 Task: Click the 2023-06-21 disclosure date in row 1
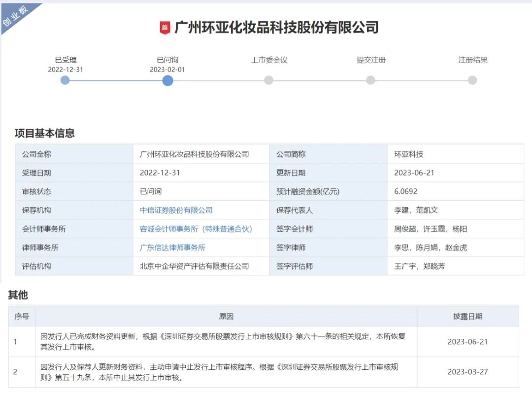tap(467, 341)
